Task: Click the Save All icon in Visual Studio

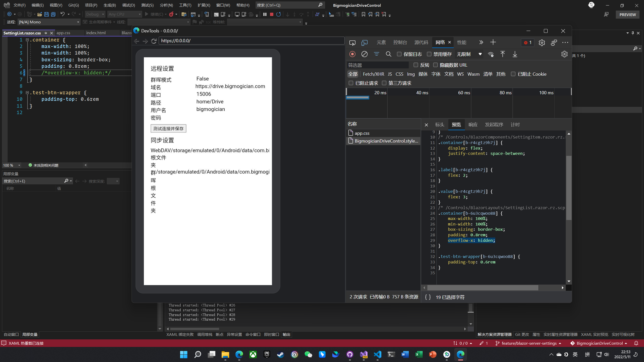Action: (53, 14)
